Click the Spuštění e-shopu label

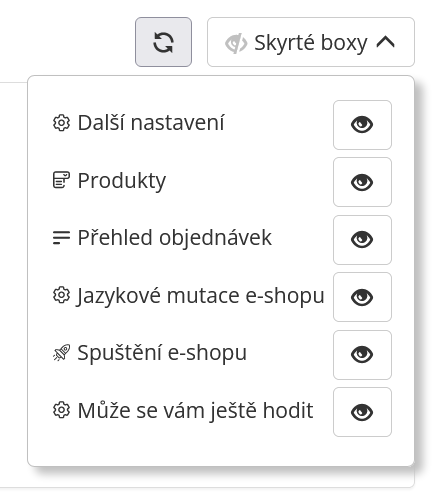point(162,353)
